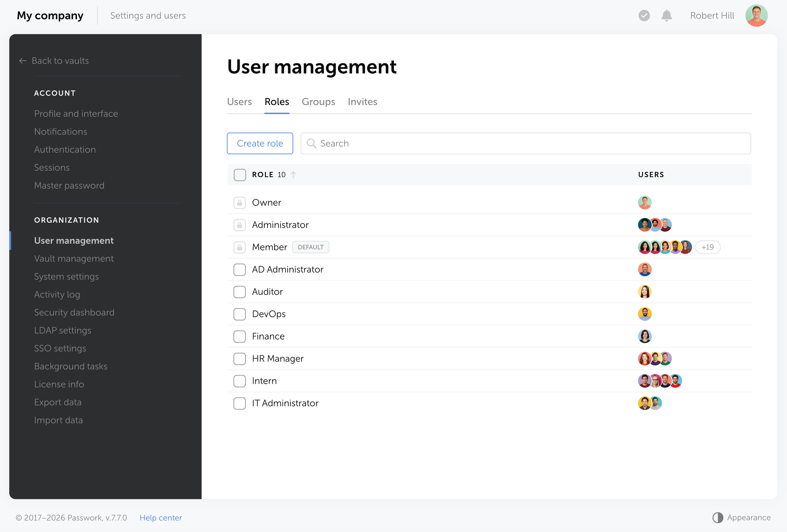
Task: Open LDAP settings
Action: 63,331
